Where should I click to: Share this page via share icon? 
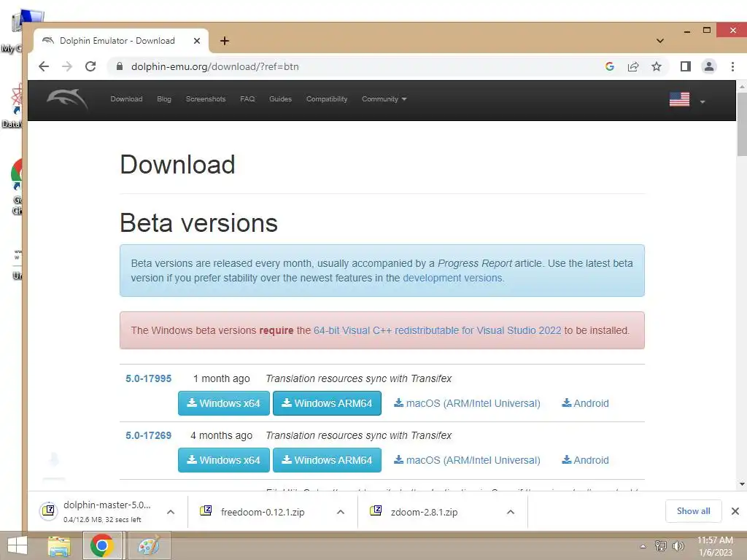coord(633,66)
